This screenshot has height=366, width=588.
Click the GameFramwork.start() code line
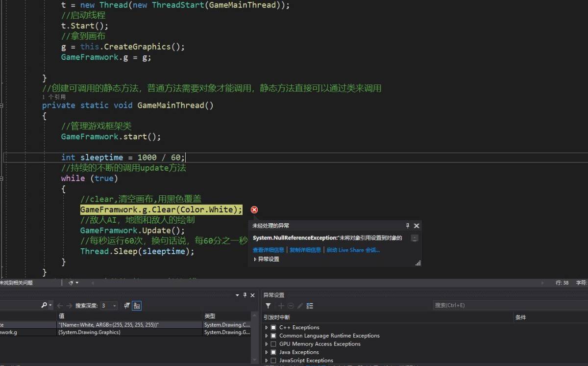pyautogui.click(x=111, y=136)
